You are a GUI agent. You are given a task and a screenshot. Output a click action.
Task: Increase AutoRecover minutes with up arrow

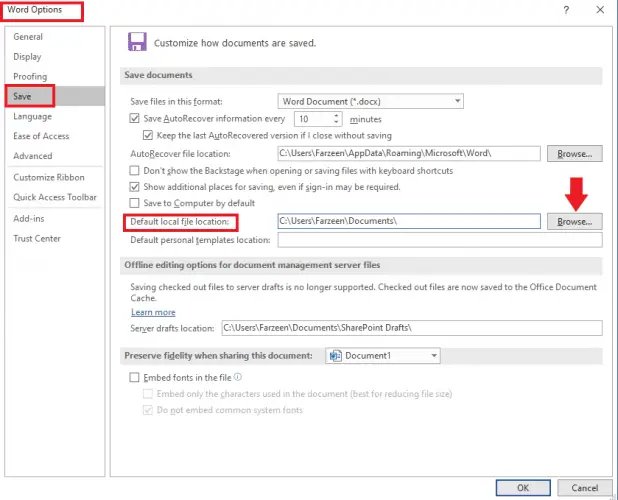point(336,115)
